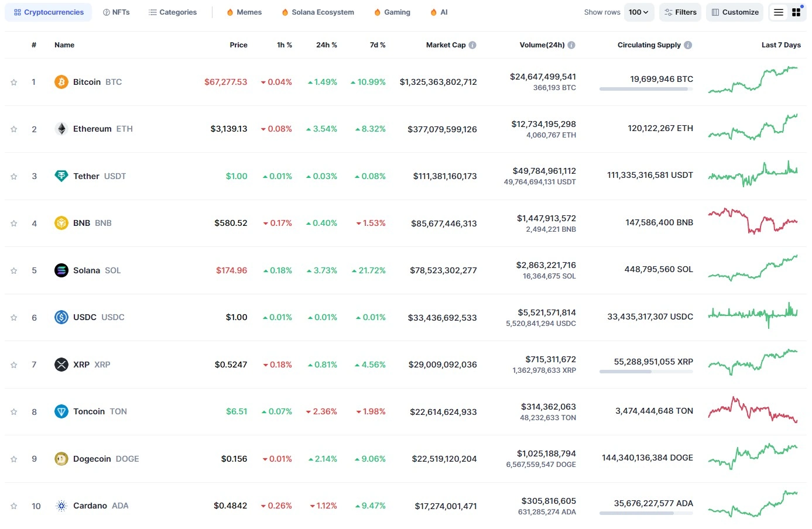
Task: Click Ethereum's 7-day sparkline chart
Action: (x=753, y=129)
